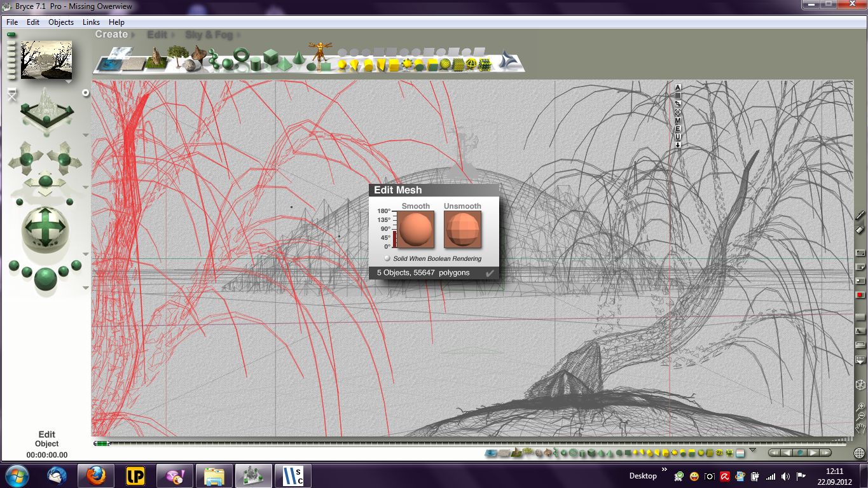Select the pink-and-teal swatch in the selection palette
868x488 pixels.
[x=740, y=452]
